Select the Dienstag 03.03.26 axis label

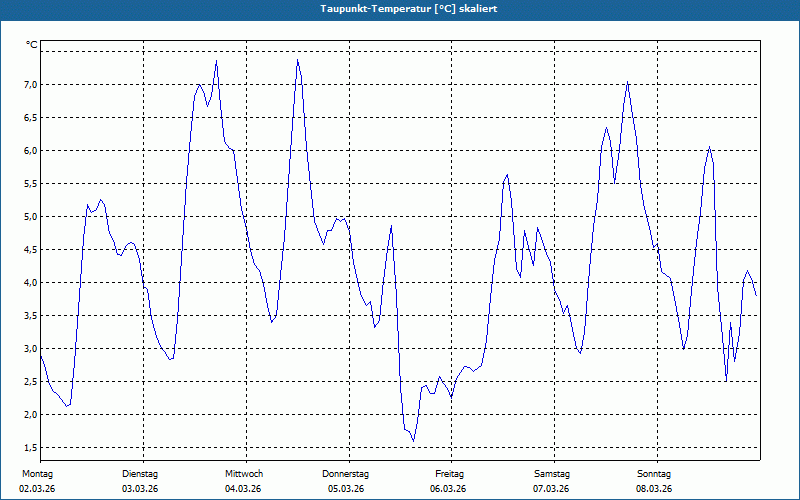140,481
